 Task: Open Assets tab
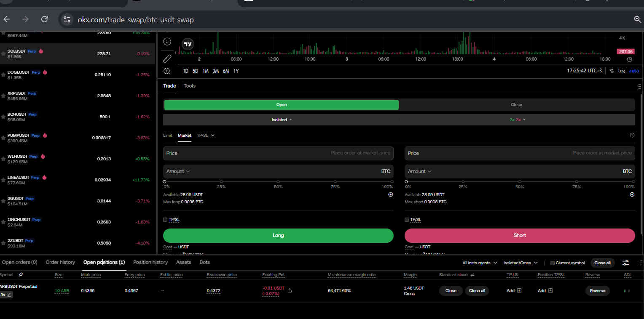(184, 262)
